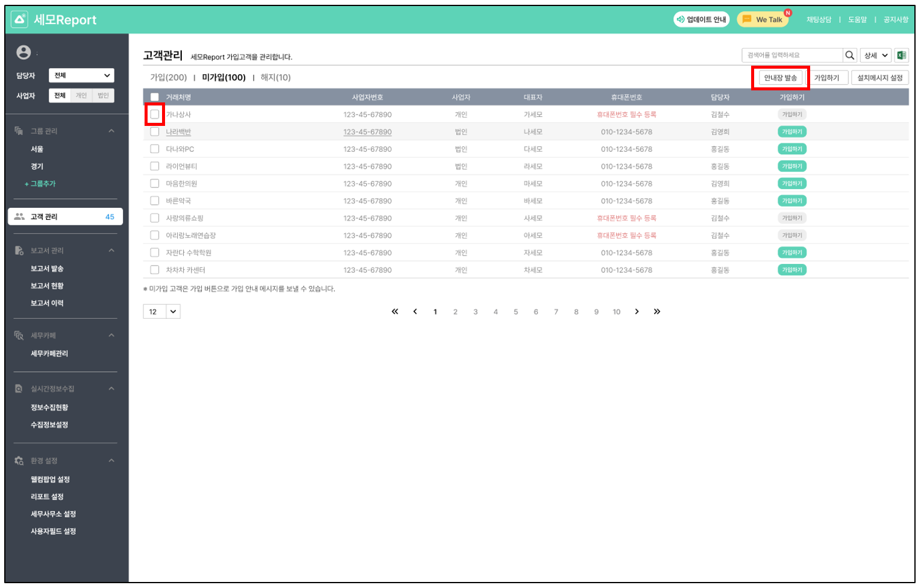Screen dimensions: 921x588
Task: Check the box for 가나상사
Action: pos(155,114)
